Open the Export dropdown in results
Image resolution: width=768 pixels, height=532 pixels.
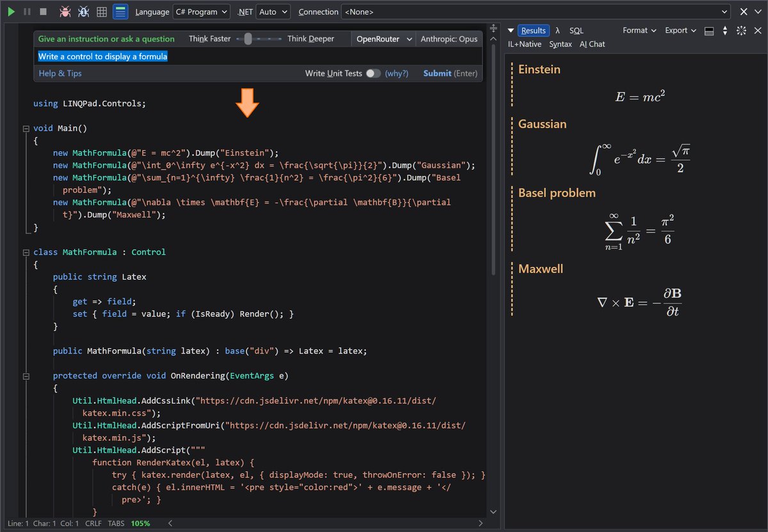pos(680,31)
